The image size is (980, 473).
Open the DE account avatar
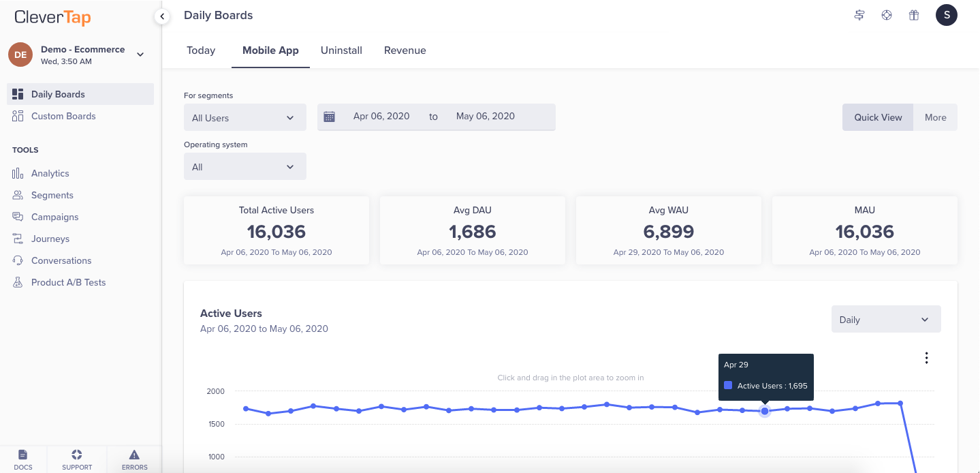[x=20, y=55]
